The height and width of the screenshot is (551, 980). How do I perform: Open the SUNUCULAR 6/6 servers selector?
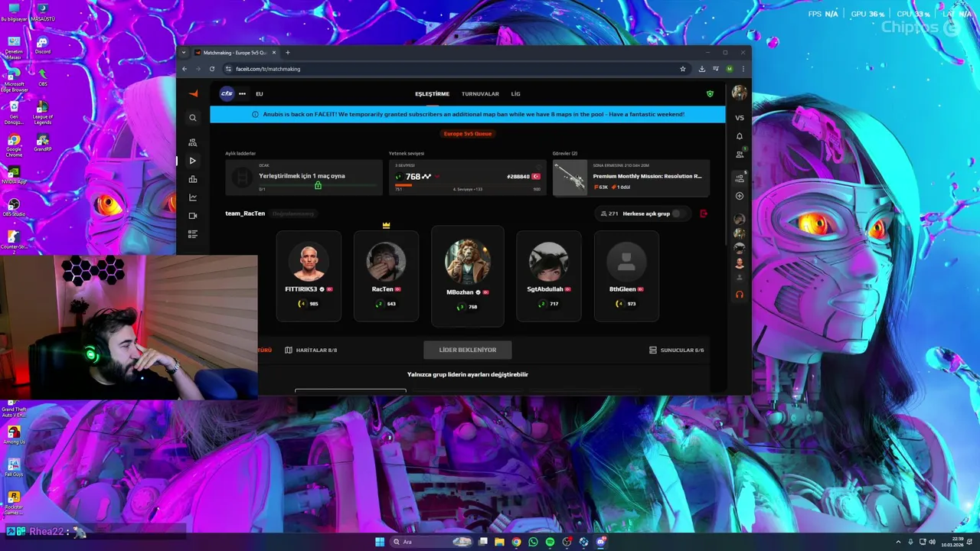(x=676, y=350)
